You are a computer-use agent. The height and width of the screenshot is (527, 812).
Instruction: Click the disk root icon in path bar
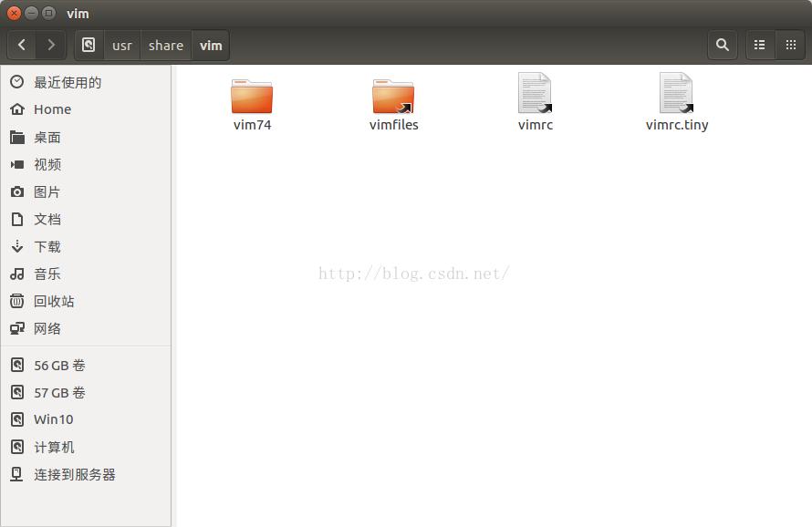89,45
